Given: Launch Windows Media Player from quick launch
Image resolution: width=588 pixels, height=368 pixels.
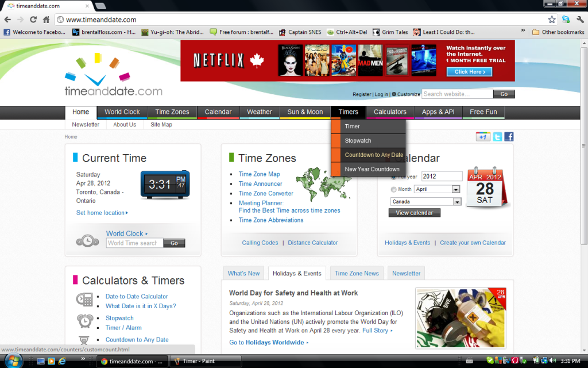Looking at the screenshot, I should coord(51,361).
